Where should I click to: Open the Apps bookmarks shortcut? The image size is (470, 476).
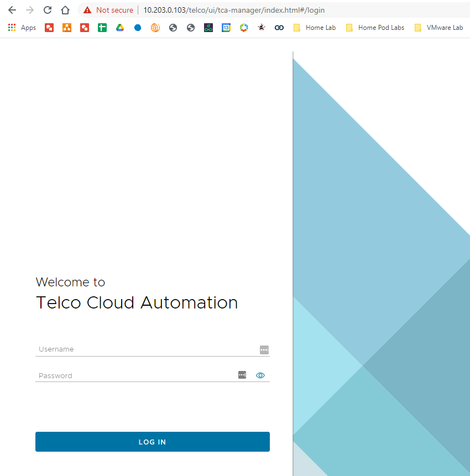[22, 28]
